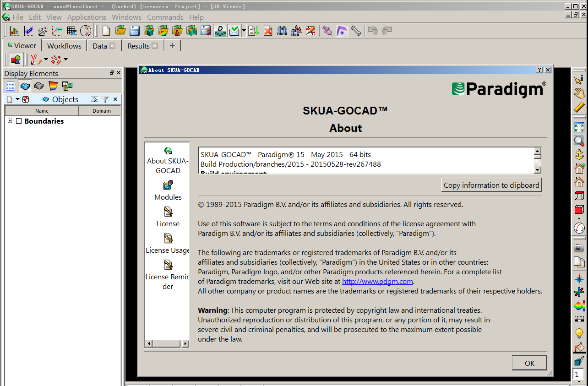
Task: Close the Data tab
Action: point(112,46)
